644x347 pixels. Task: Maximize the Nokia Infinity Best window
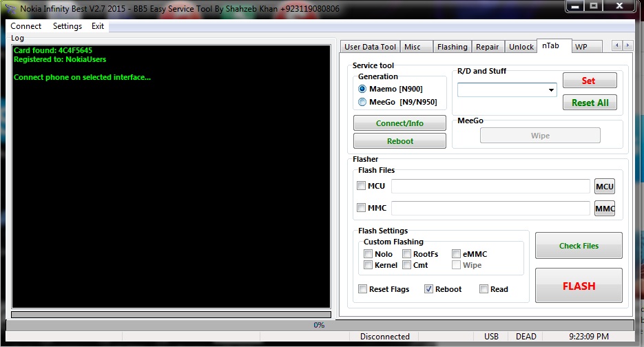[594, 6]
